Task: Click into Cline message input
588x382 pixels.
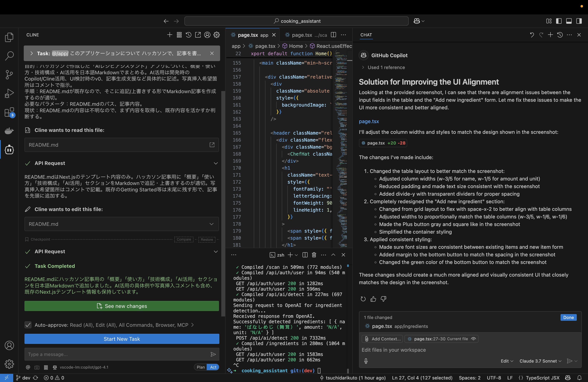Action: point(117,354)
